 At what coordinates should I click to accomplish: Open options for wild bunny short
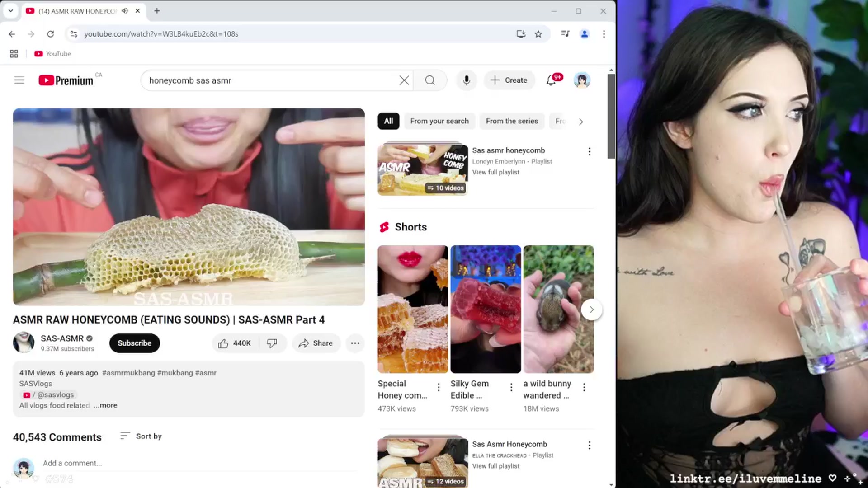coord(584,387)
